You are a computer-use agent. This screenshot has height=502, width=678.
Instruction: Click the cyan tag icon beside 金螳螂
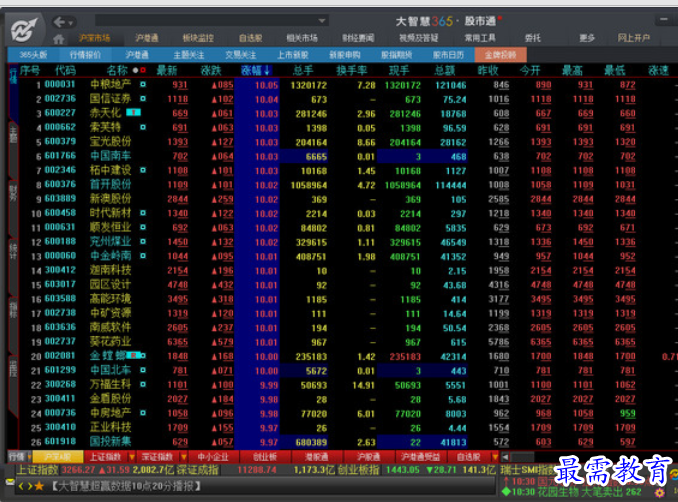tap(136, 355)
